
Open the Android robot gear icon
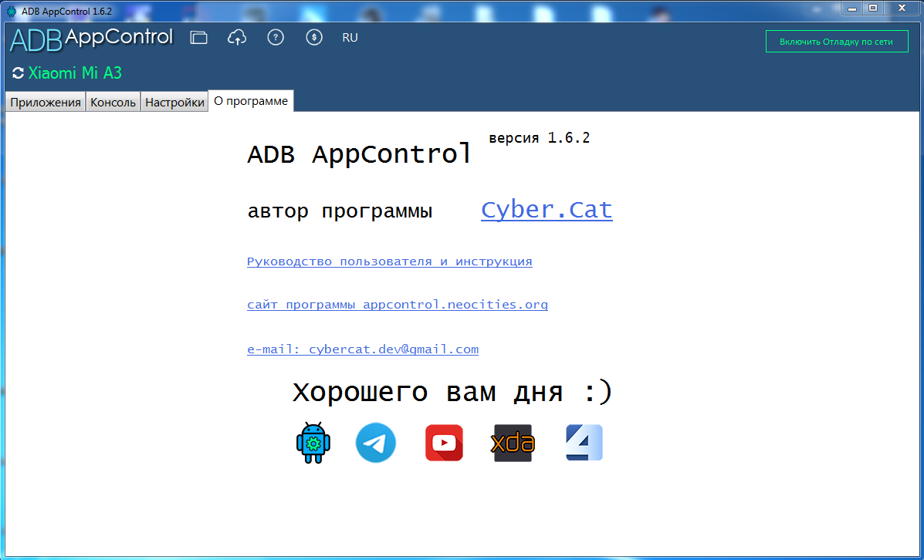(313, 443)
